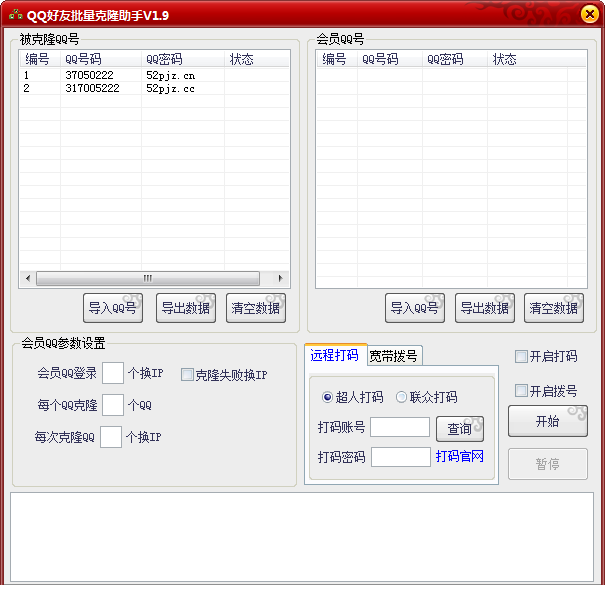Click the right scroll arrow of 被克隆QQ号 list
This screenshot has width=605, height=608.
(x=280, y=278)
